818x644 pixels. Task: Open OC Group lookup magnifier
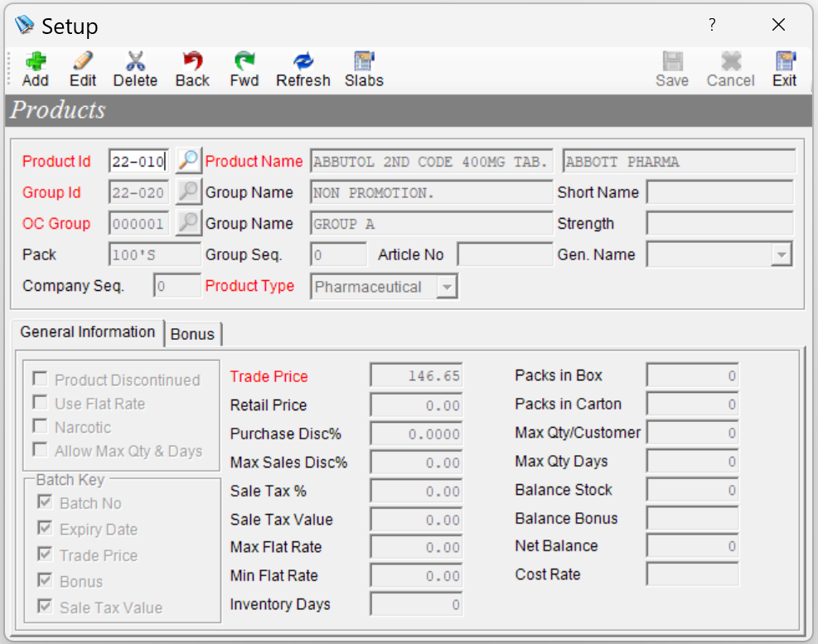(188, 223)
